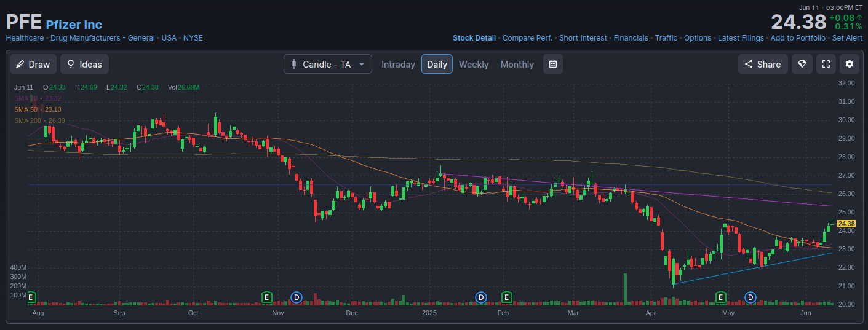868x330 pixels.
Task: Click the earnings marker before November
Action: [266, 297]
